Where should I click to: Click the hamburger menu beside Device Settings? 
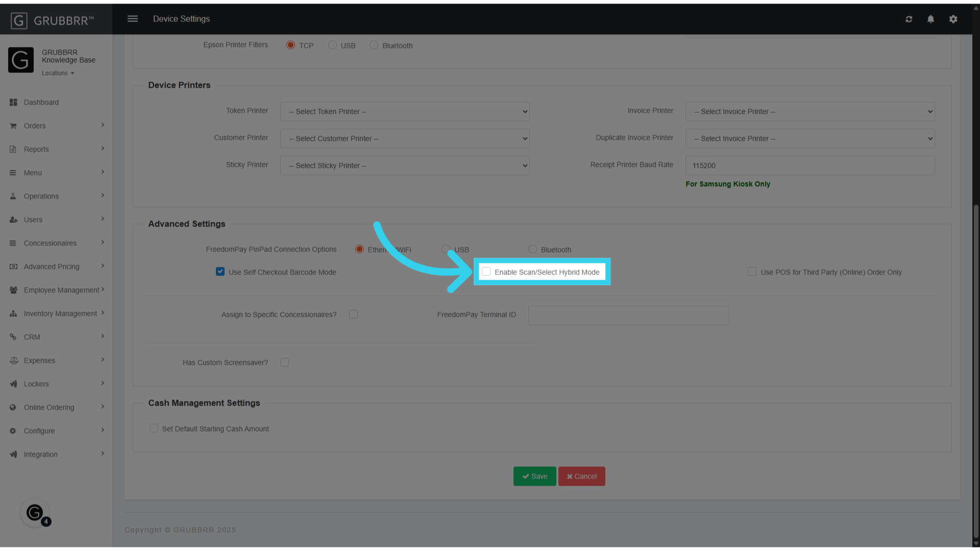pyautogui.click(x=133, y=18)
